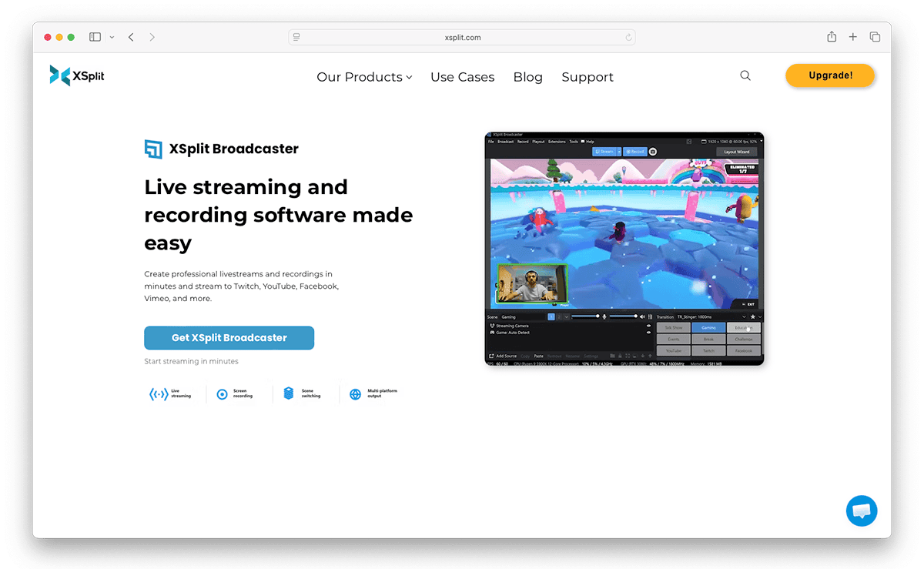924x569 pixels.
Task: Click Add Source in Broadcaster preview
Action: pos(503,356)
